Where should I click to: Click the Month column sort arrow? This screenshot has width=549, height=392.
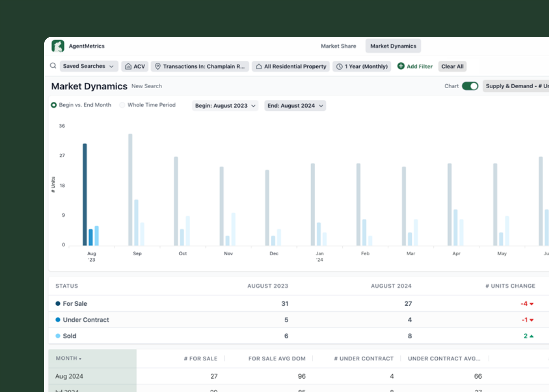[x=80, y=359]
